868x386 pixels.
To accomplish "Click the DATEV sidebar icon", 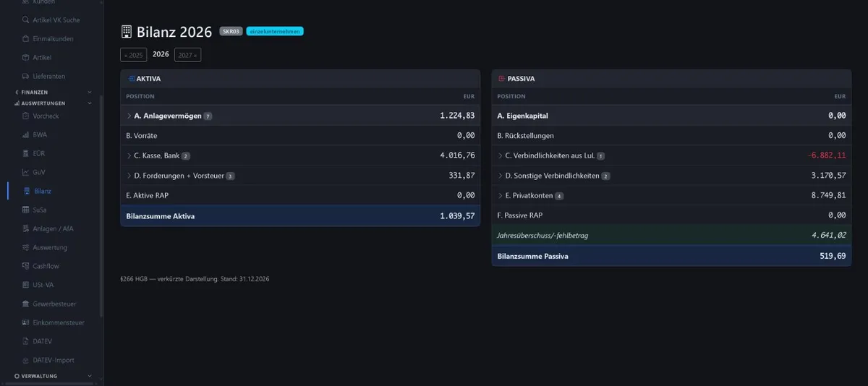I will click(x=26, y=341).
